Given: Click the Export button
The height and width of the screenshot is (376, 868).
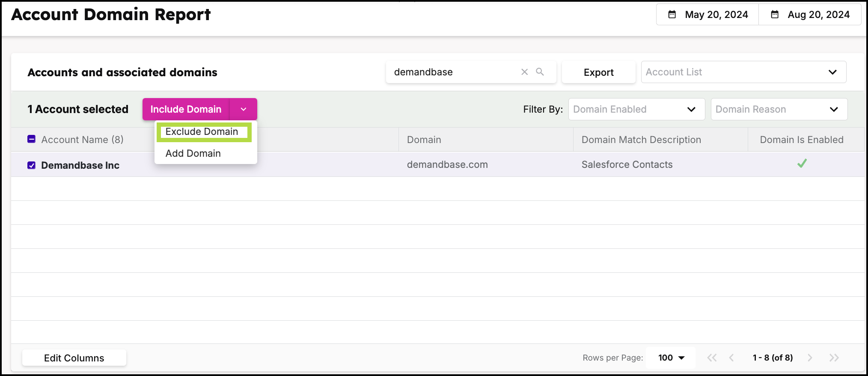Looking at the screenshot, I should pos(598,72).
